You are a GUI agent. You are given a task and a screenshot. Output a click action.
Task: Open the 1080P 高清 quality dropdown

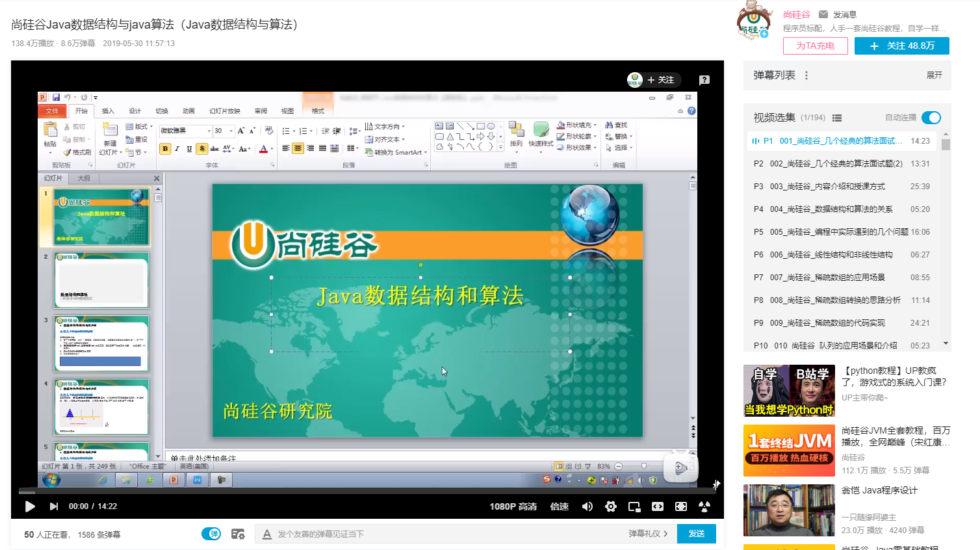tap(513, 506)
